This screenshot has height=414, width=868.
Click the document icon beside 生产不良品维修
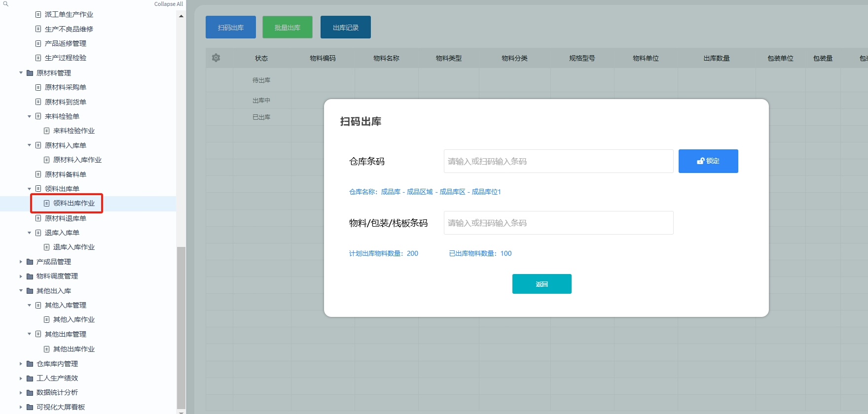coord(38,29)
